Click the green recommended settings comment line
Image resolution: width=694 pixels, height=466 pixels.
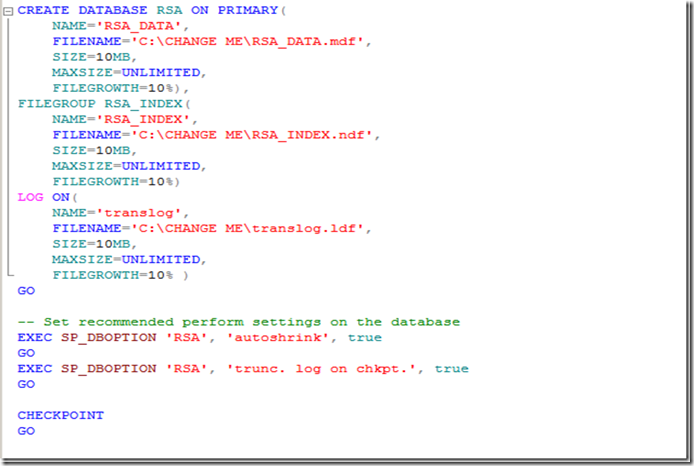[x=238, y=322]
